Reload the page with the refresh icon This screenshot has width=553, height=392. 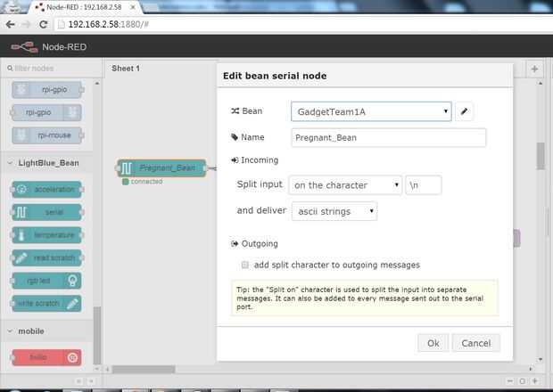point(44,24)
